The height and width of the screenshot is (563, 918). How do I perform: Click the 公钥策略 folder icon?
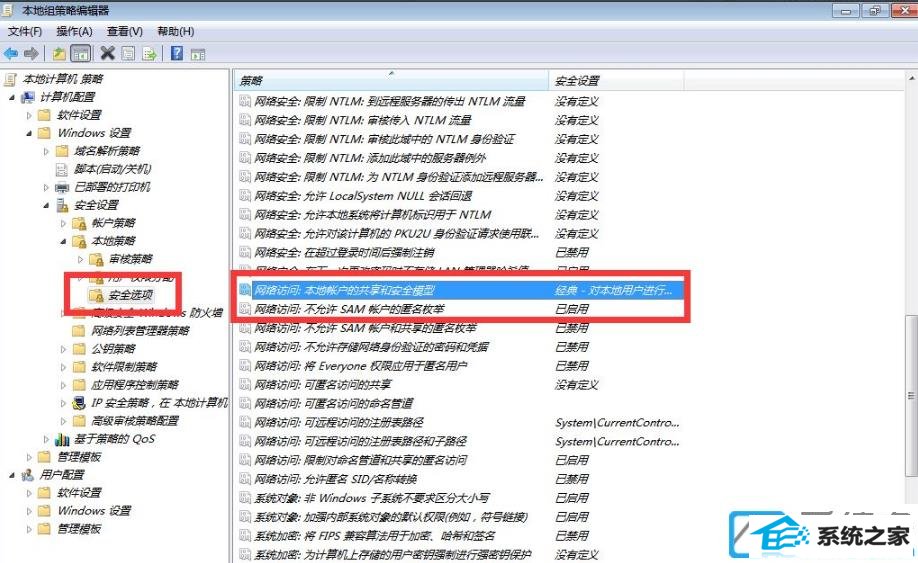pyautogui.click(x=79, y=349)
